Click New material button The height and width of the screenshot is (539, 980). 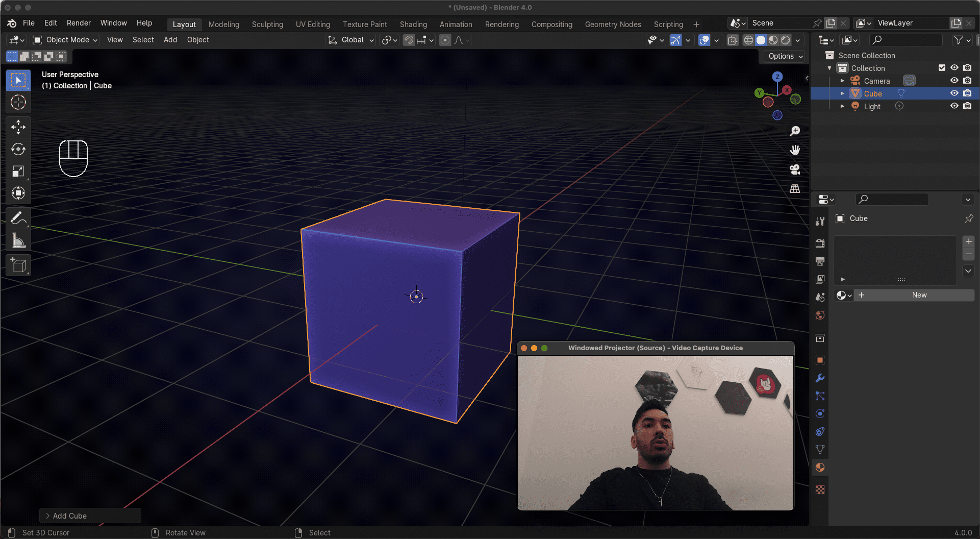point(919,295)
